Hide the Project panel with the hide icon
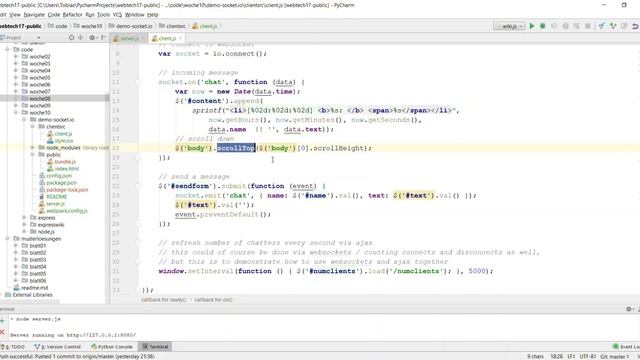Screen dimensions: 640x360 [x=103, y=38]
